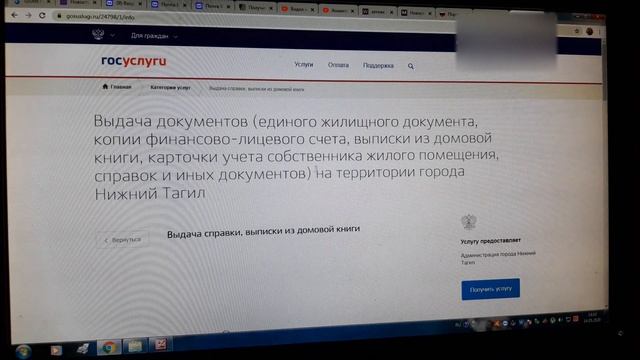Click the browser forward arrow

tap(28, 16)
